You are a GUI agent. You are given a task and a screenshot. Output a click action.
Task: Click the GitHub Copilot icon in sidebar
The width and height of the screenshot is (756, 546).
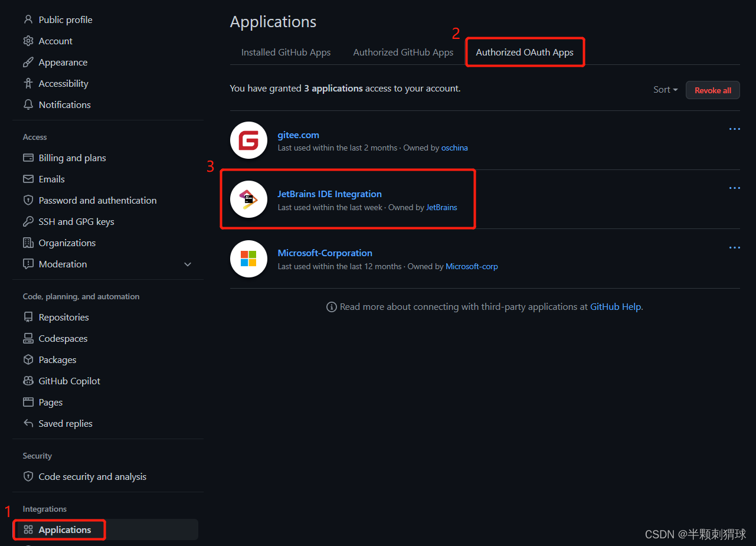(x=28, y=381)
